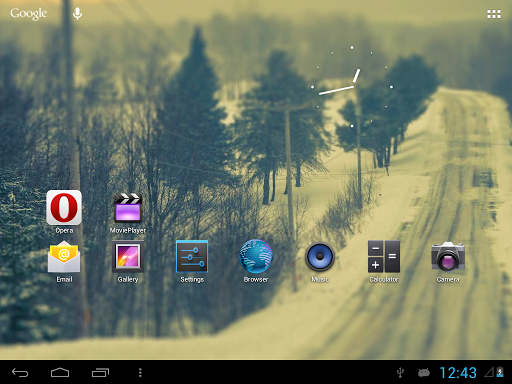Tap the voice search microphone
Image resolution: width=512 pixels, height=384 pixels.
pos(77,14)
